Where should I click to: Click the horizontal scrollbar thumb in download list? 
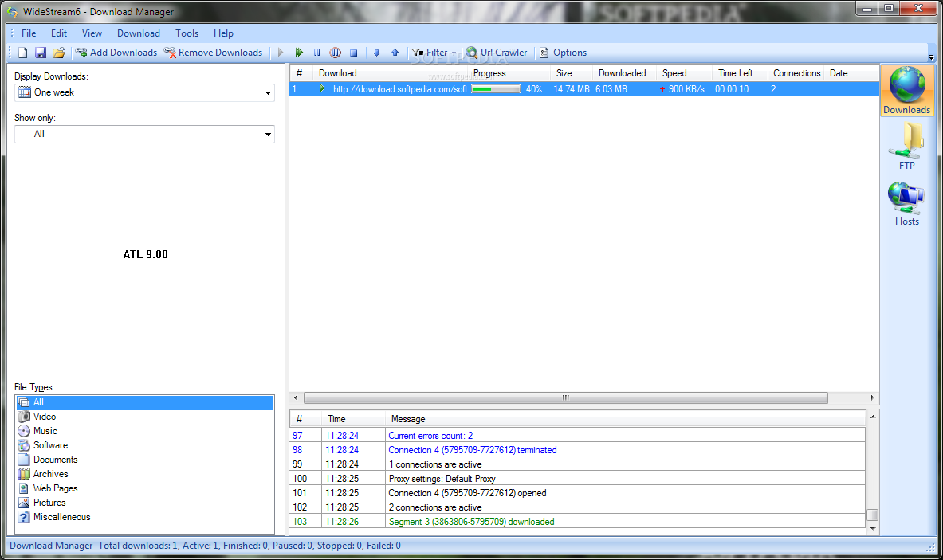566,397
